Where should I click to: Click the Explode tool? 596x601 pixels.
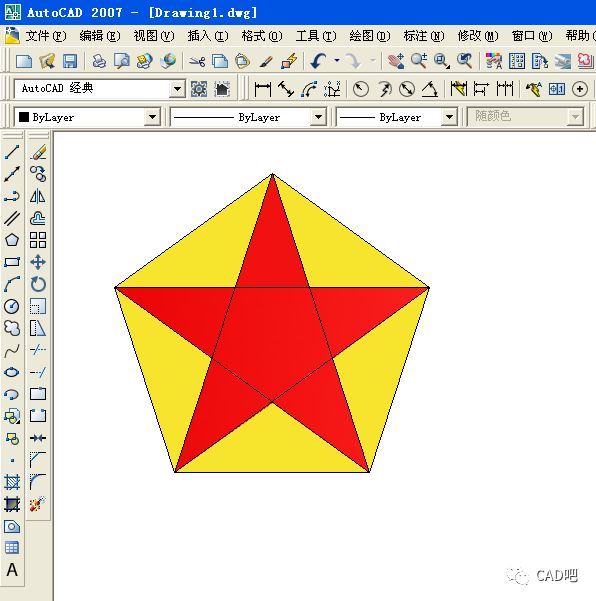[x=38, y=504]
